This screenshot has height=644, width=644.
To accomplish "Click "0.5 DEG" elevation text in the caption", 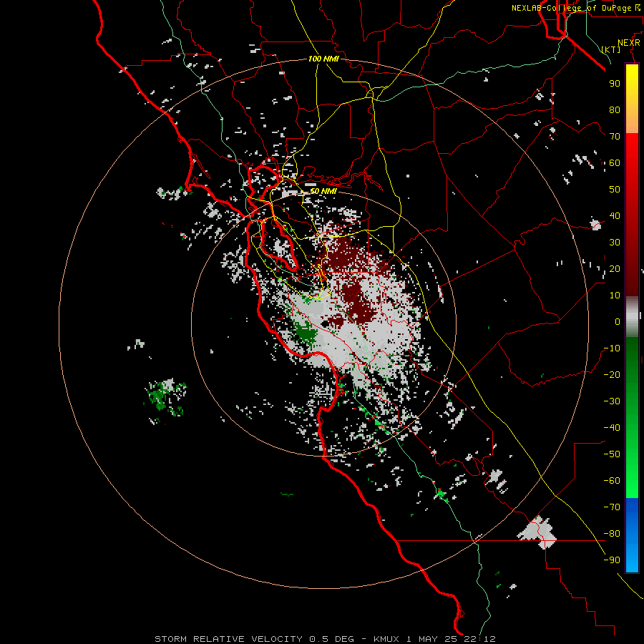I will coord(331,639).
